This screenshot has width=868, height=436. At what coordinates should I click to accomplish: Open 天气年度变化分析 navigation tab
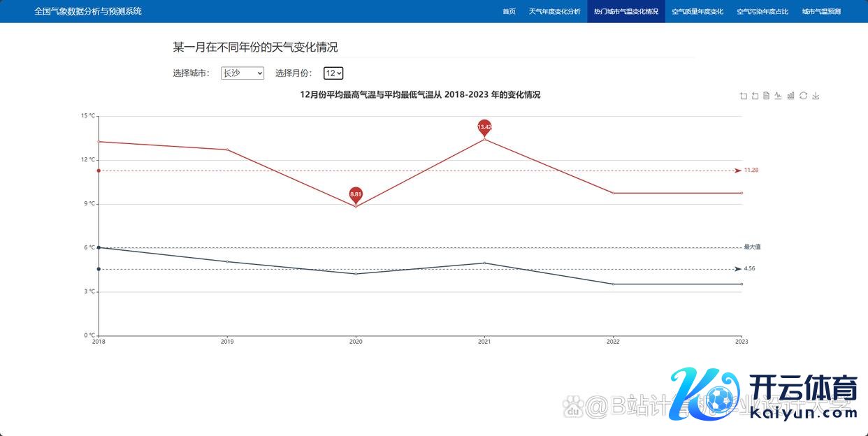554,12
